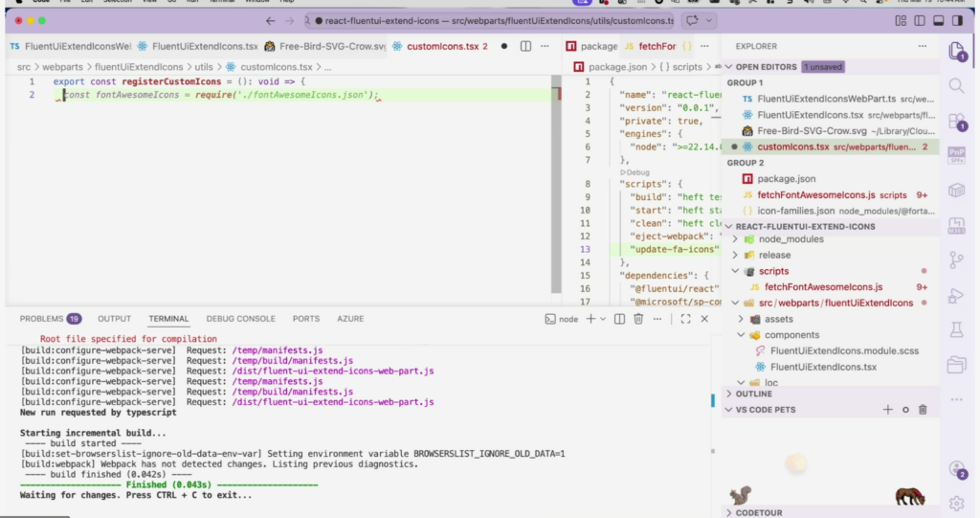Open the PnP SPFx toolkit icon
This screenshot has width=980, height=518.
tap(956, 155)
